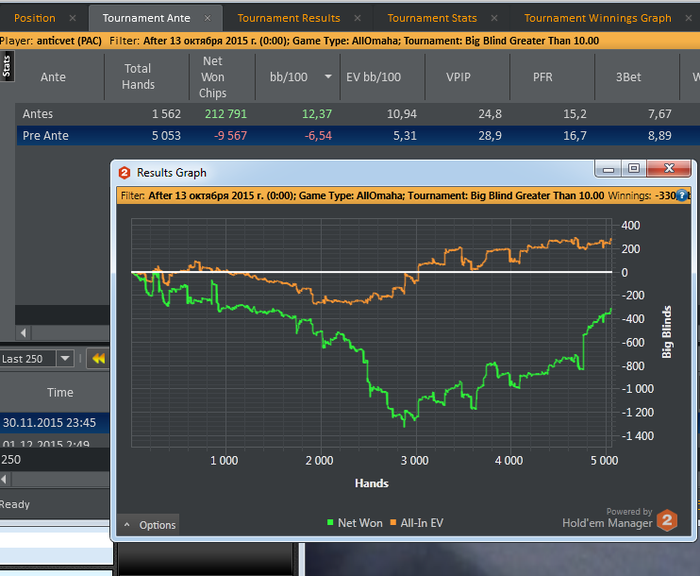Close the Tournament Winnings Graph tab
The image size is (700, 576).
point(688,18)
